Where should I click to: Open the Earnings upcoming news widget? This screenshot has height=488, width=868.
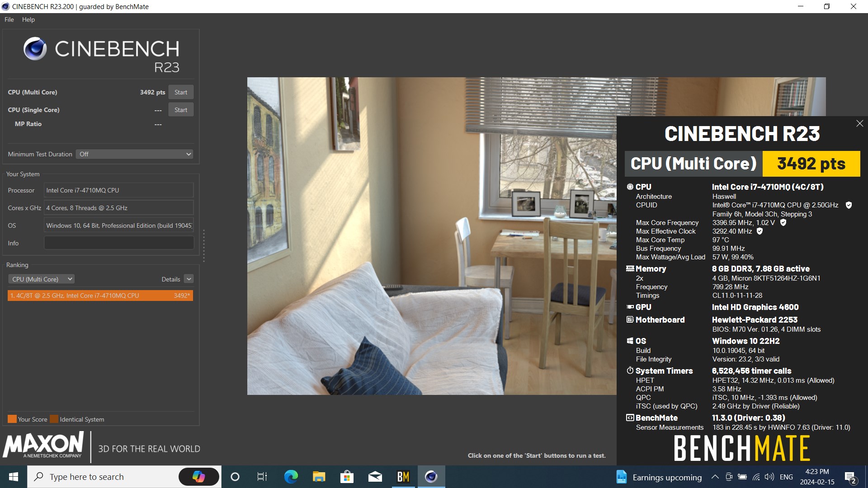tap(659, 477)
